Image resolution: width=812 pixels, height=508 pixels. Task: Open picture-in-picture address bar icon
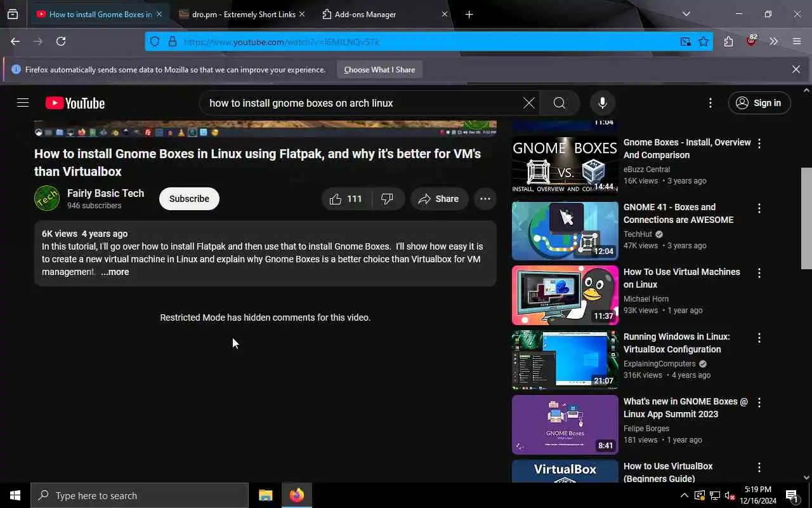pos(686,42)
